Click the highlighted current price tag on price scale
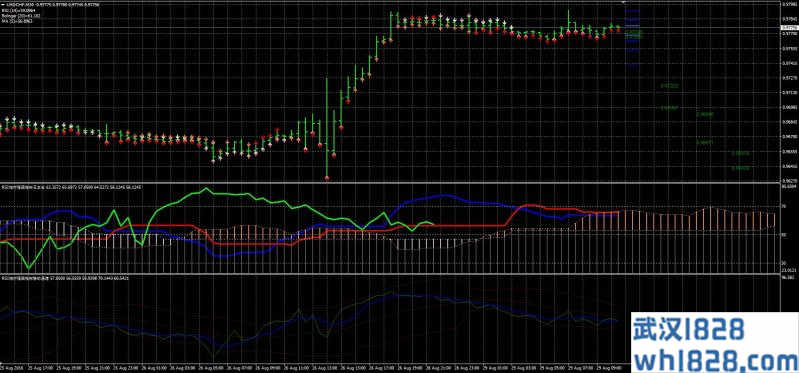This screenshot has height=373, width=799. [789, 28]
